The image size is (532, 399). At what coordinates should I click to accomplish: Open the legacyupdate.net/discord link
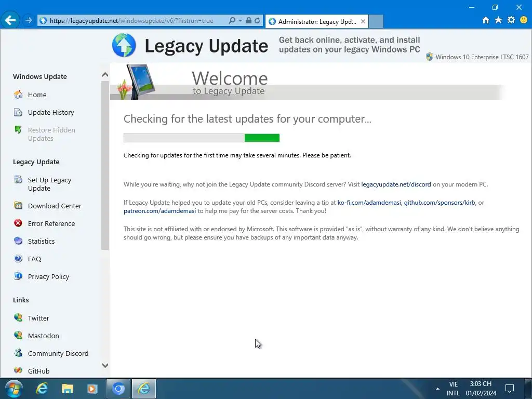pos(396,184)
